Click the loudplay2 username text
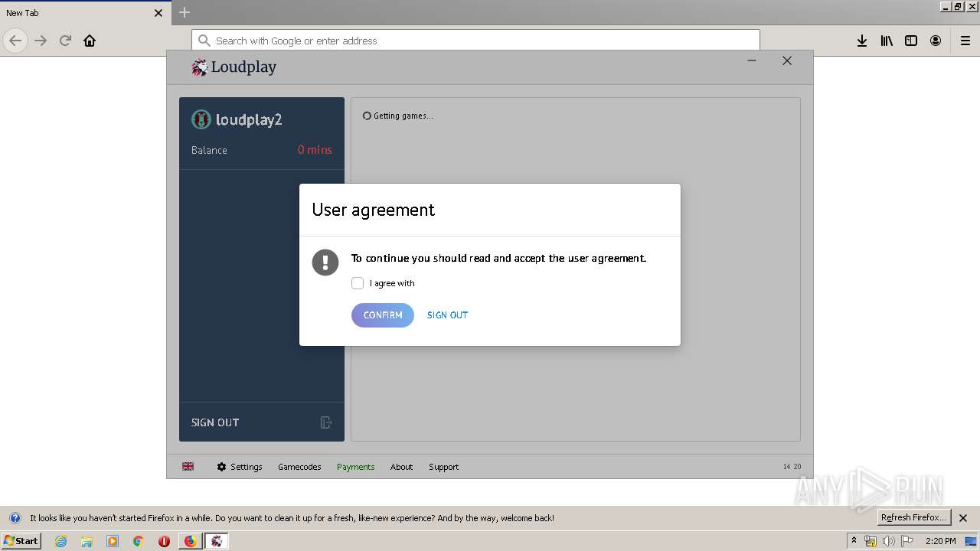 click(x=249, y=119)
